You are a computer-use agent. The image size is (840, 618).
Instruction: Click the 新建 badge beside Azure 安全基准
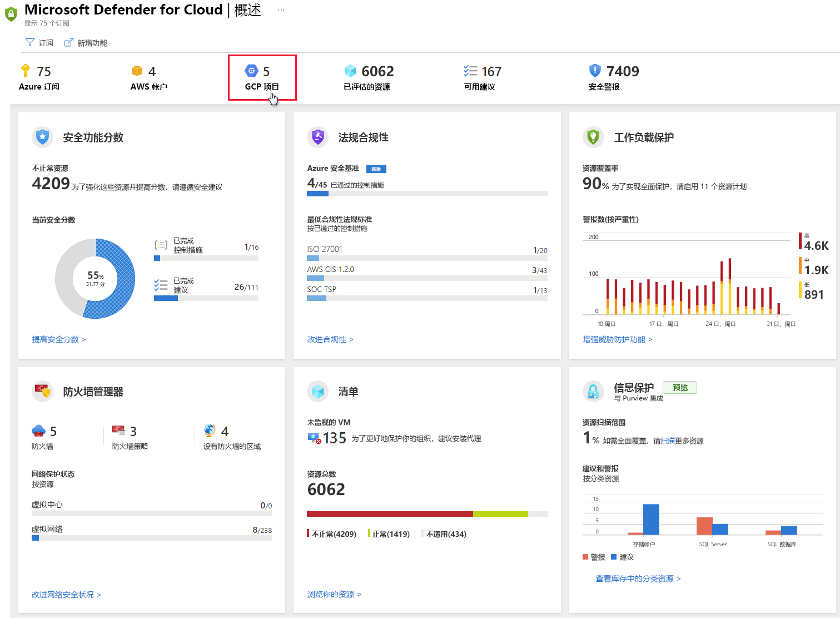pyautogui.click(x=376, y=169)
